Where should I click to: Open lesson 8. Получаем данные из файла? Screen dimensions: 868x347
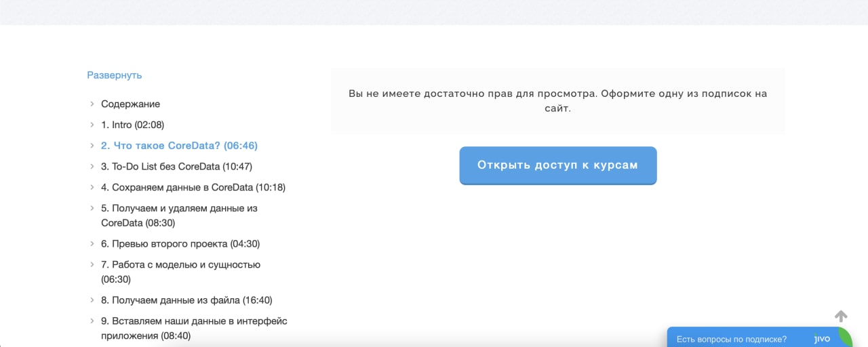187,300
